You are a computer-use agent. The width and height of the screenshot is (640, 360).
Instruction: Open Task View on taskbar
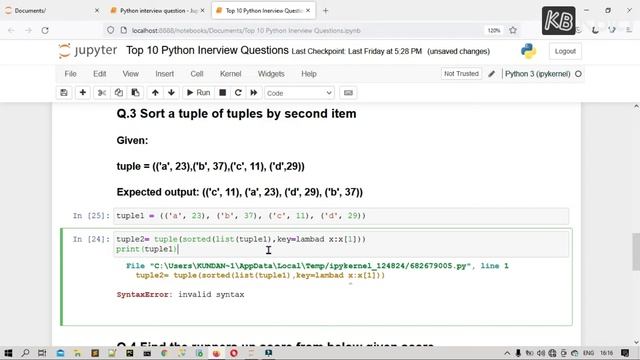42,353
